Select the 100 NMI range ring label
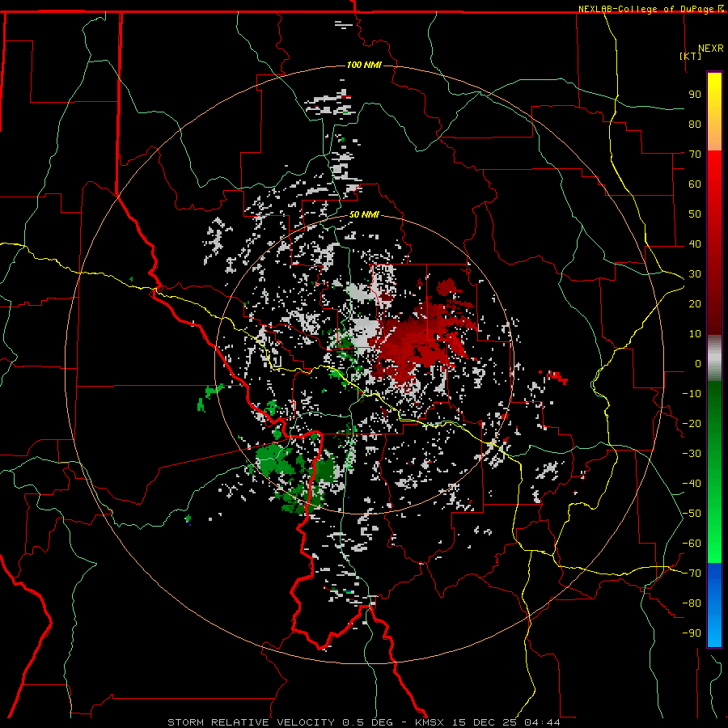Viewport: 728px width, 728px height. tap(364, 65)
